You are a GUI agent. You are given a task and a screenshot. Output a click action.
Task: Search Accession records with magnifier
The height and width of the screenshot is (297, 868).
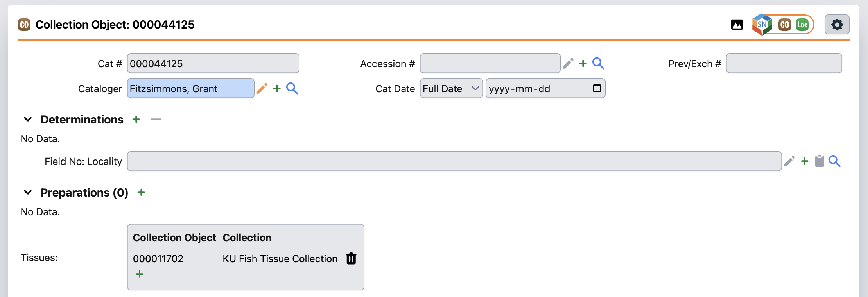point(598,64)
